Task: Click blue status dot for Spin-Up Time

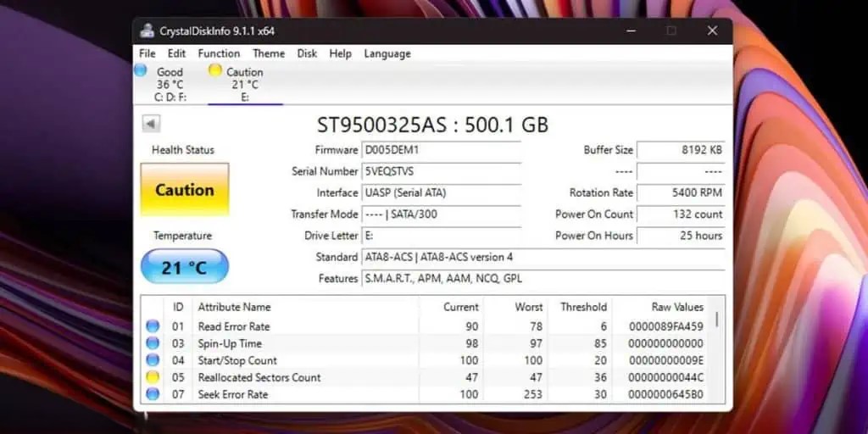Action: 153,344
